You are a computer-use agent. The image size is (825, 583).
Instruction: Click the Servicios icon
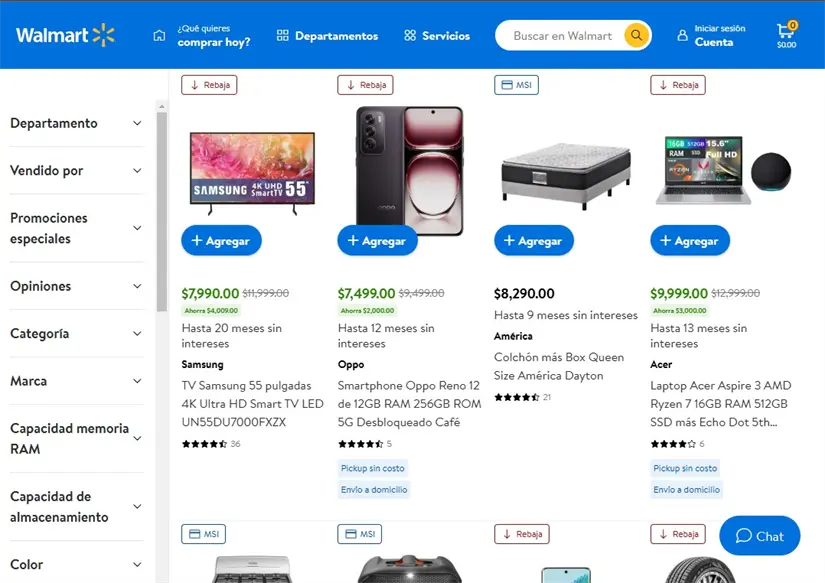pos(410,36)
